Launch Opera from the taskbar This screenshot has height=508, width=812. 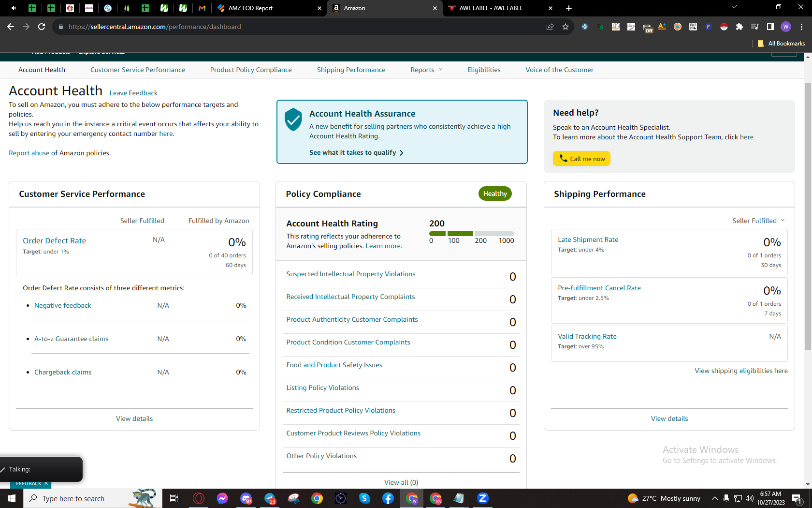(x=199, y=498)
